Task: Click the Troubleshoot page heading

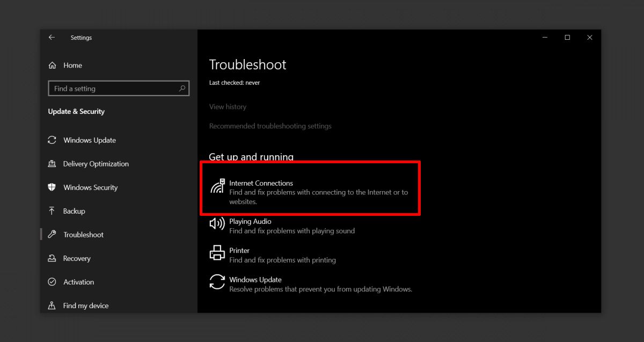Action: [x=248, y=65]
